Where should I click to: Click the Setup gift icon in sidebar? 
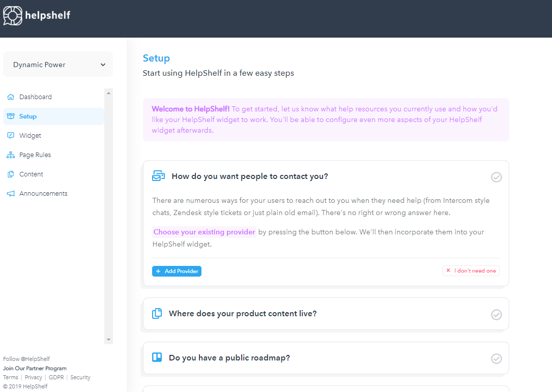[10, 116]
